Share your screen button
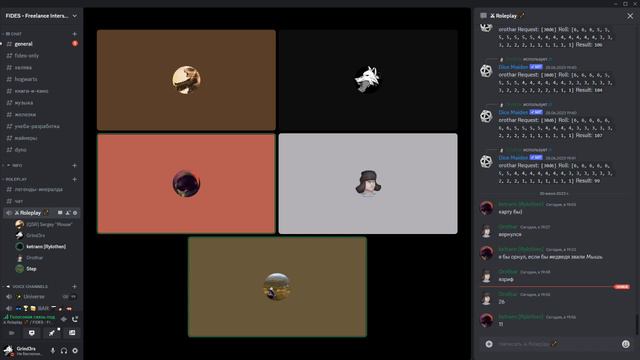The image size is (640, 360). 32,333
